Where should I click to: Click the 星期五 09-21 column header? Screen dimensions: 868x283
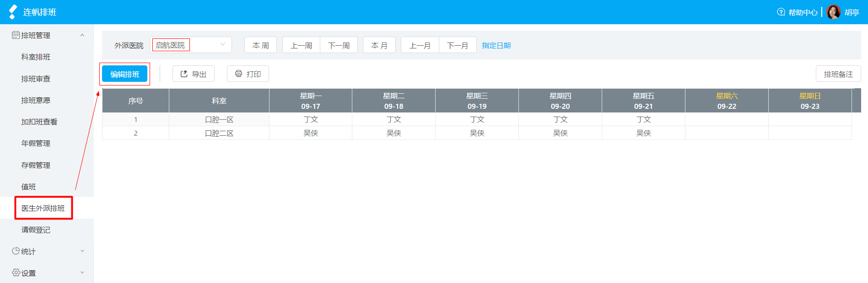coord(643,101)
